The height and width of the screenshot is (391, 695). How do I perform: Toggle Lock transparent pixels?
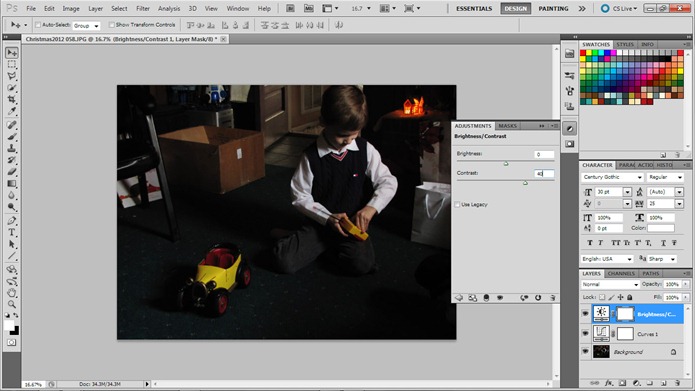(602, 297)
